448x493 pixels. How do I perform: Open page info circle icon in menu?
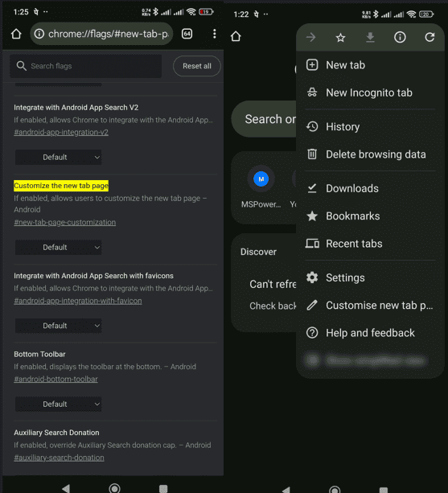400,38
